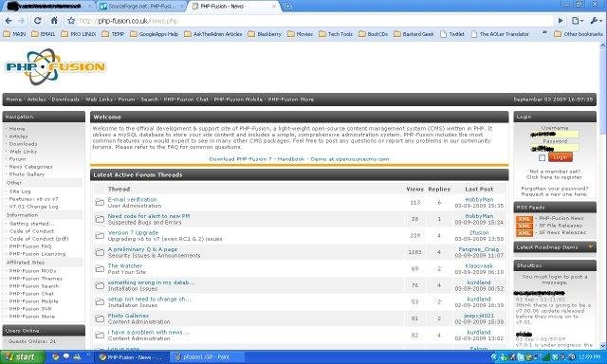This screenshot has height=364, width=607.
Task: Click folder icon of The Watcher thread
Action: [x=100, y=269]
